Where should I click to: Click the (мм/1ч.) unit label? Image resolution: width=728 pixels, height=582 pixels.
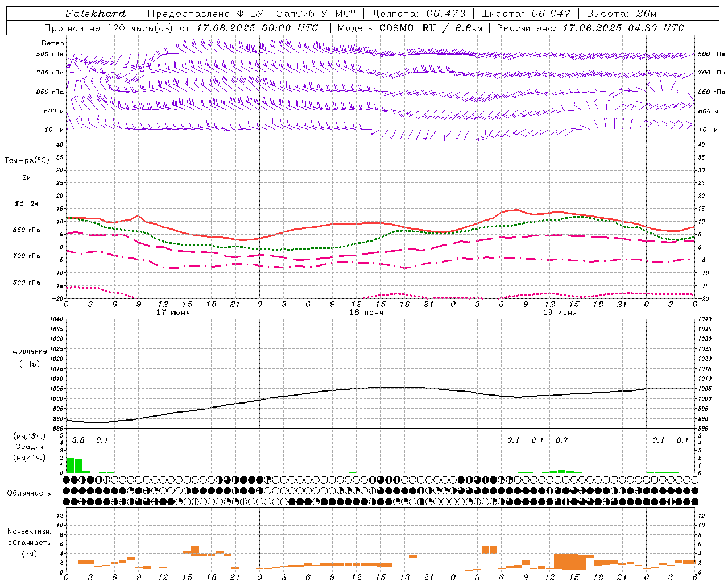click(x=30, y=458)
